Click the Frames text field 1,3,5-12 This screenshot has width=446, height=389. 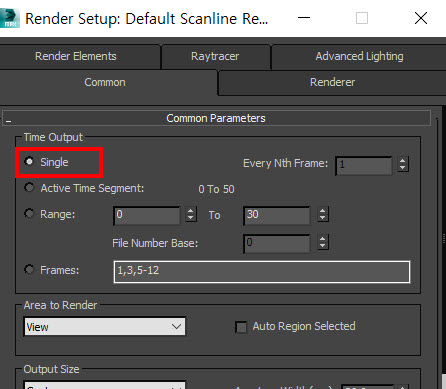262,272
